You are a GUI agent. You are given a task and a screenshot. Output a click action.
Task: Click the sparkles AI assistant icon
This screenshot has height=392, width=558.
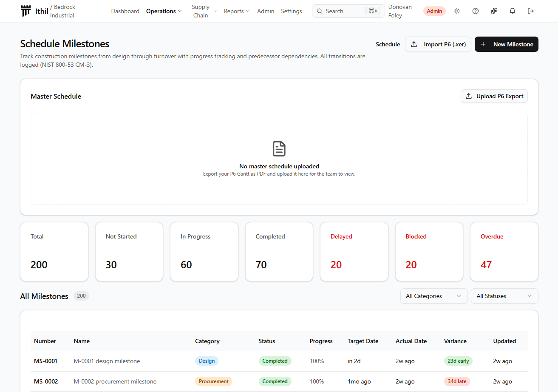coord(494,11)
